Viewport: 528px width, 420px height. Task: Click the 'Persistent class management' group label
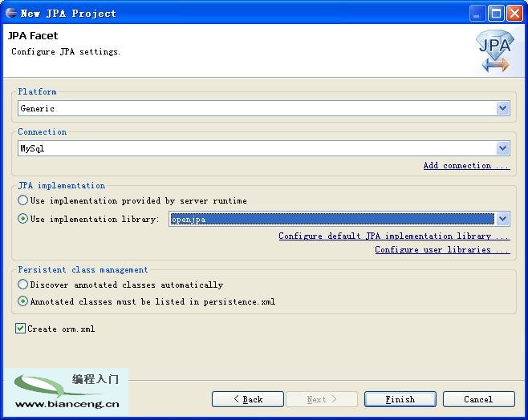(83, 269)
